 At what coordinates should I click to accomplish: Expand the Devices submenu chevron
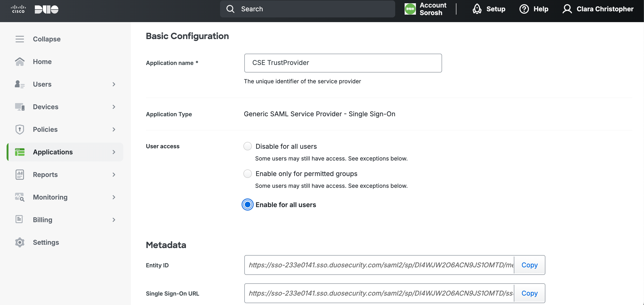(x=114, y=107)
